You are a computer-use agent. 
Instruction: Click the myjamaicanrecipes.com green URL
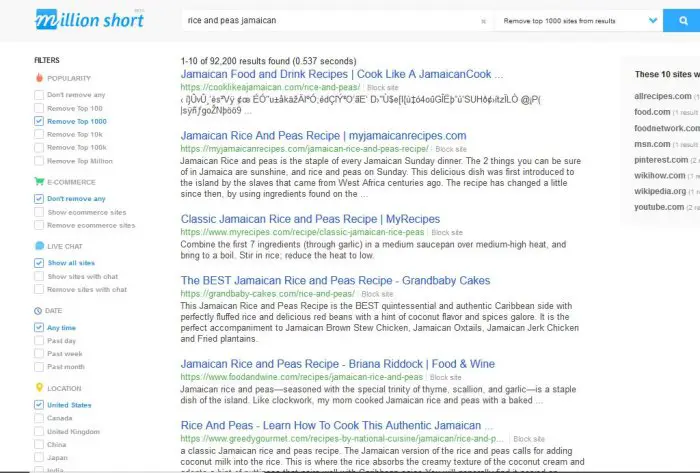pyautogui.click(x=304, y=149)
